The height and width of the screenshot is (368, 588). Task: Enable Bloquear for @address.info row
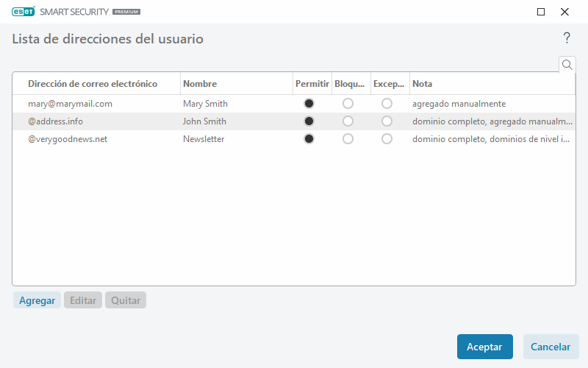coord(348,121)
